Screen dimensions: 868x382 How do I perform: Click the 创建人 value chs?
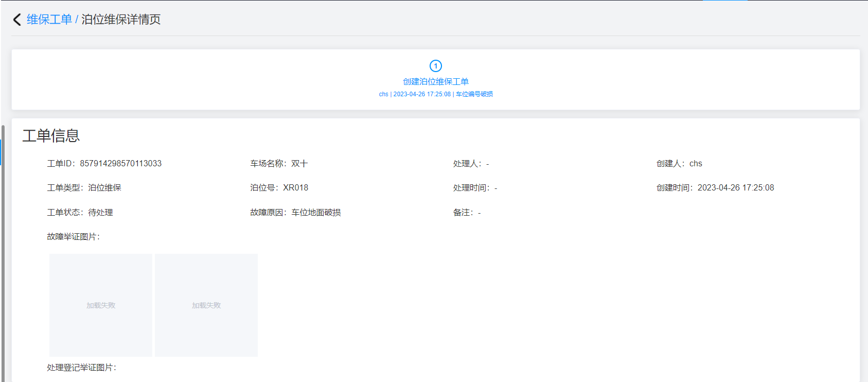click(696, 164)
